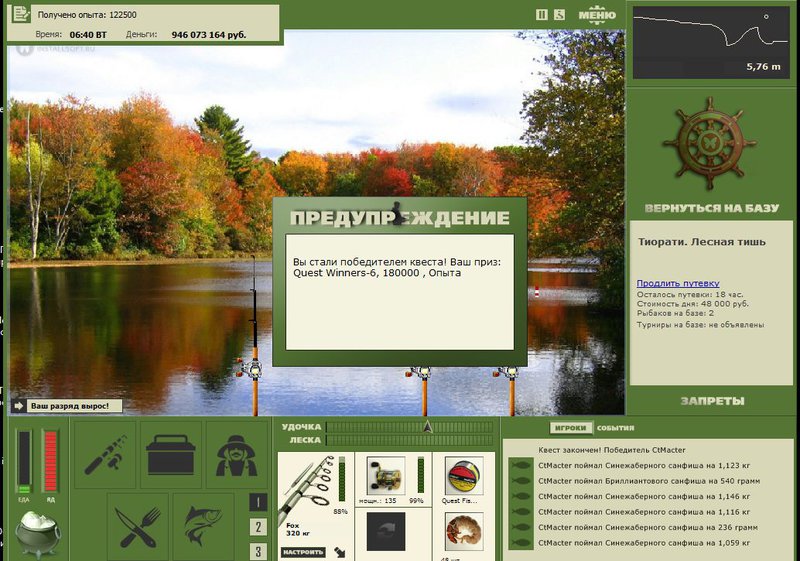800x561 pixels.
Task: Click Квест закончен! Победитель CtMacter entry
Action: (612, 450)
